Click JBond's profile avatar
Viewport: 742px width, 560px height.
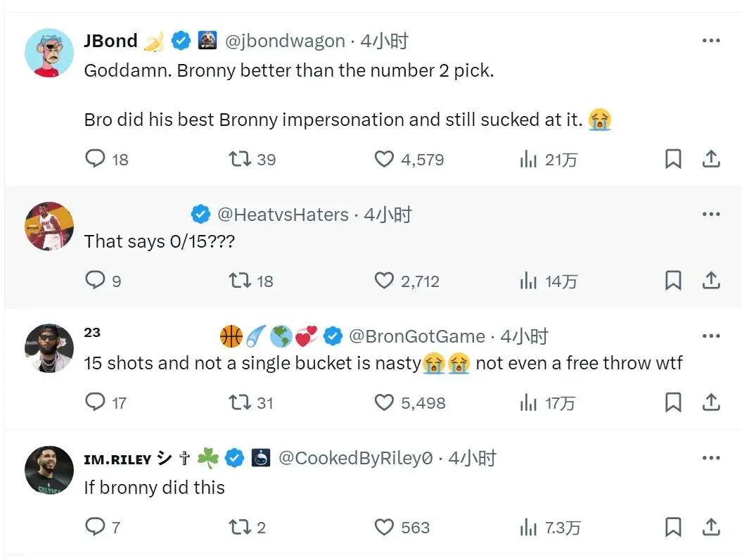(49, 53)
